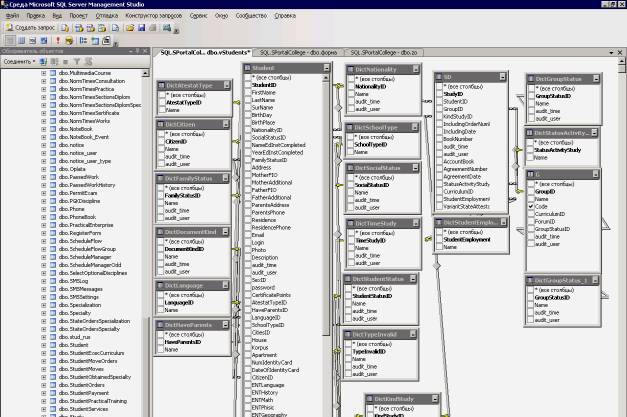Screen dimensions: 627x417
Task: Check the FirstName column in Student table
Action: pos(246,92)
